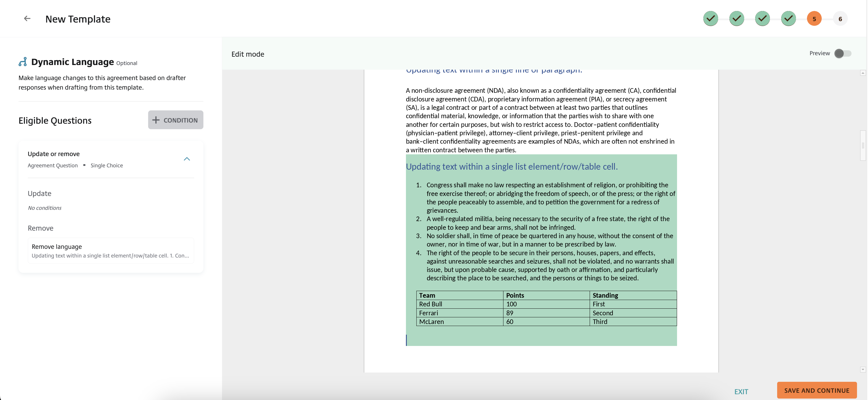This screenshot has width=868, height=400.
Task: Click list item 2 about well-regulated militia
Action: [548, 223]
